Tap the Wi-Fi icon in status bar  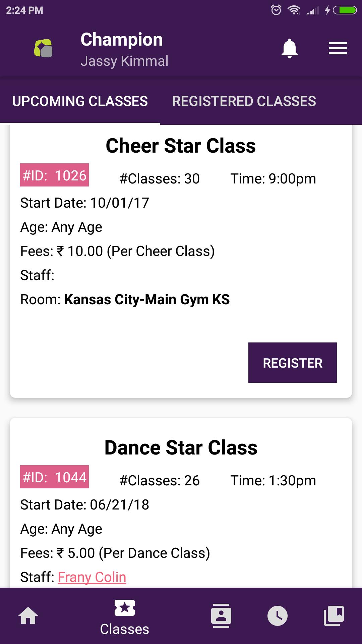[x=294, y=10]
